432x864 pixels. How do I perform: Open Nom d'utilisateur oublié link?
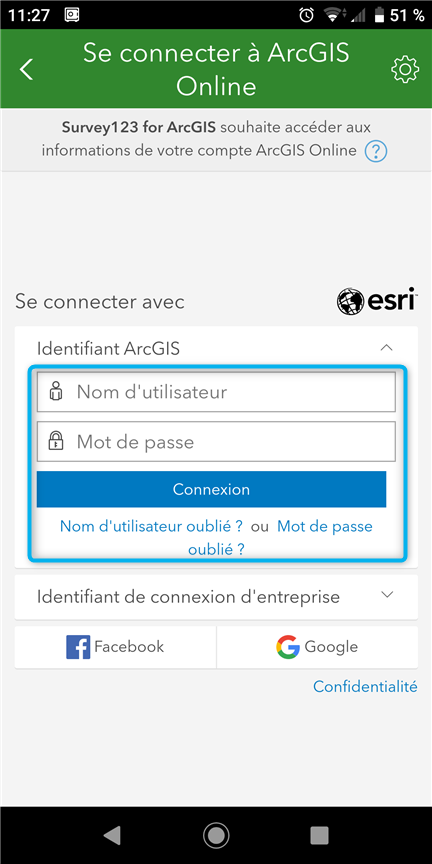click(x=151, y=526)
